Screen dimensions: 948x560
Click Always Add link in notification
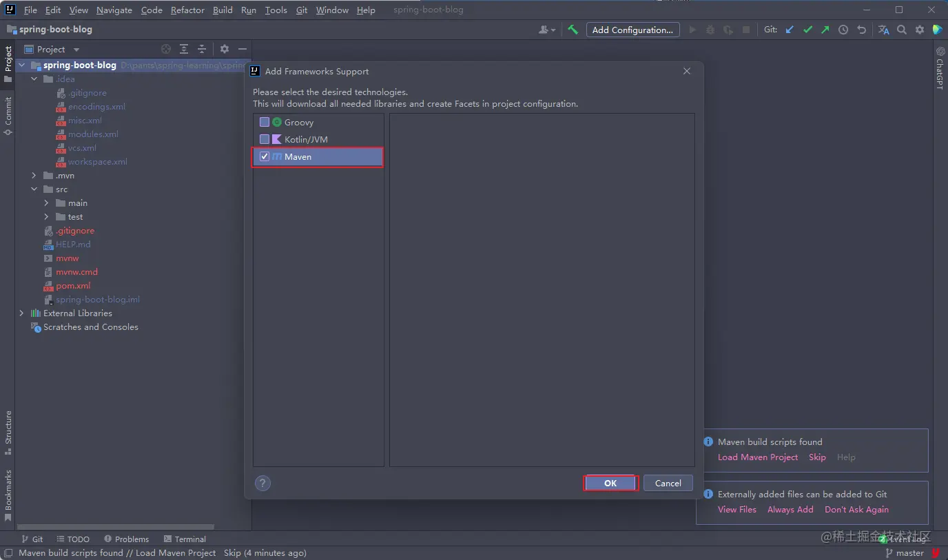[x=790, y=509]
